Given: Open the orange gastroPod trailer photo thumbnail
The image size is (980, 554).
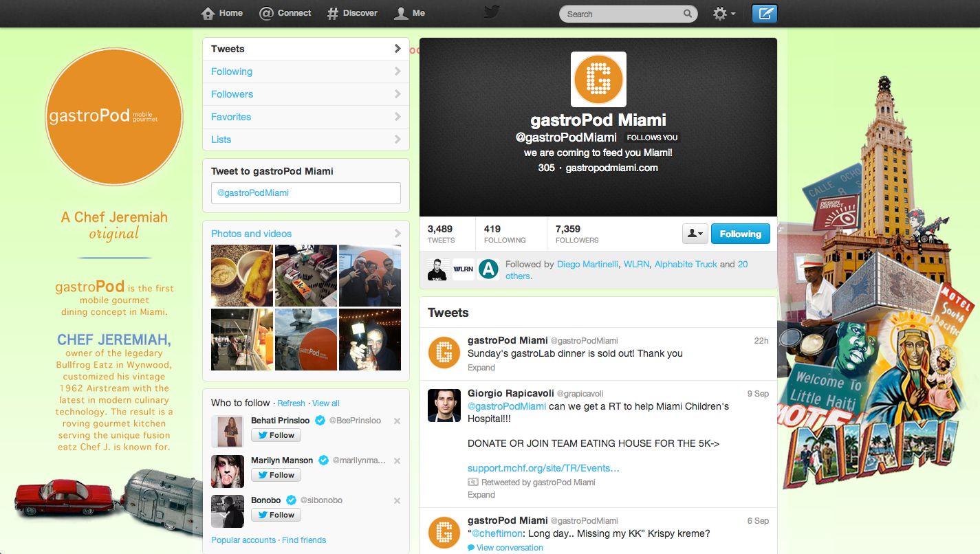Looking at the screenshot, I should click(x=306, y=340).
